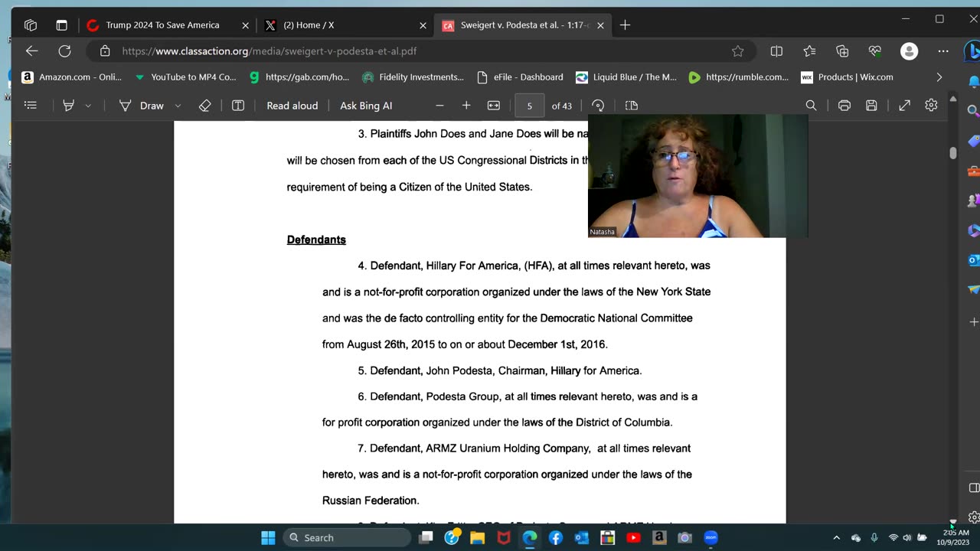Select the Erase tool

(204, 106)
